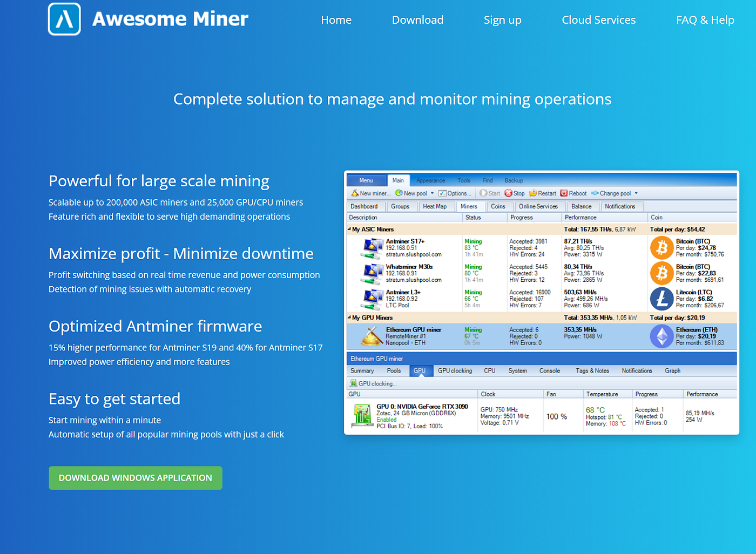This screenshot has height=554, width=756.
Task: Switch to the Heat Map tab
Action: tap(436, 206)
